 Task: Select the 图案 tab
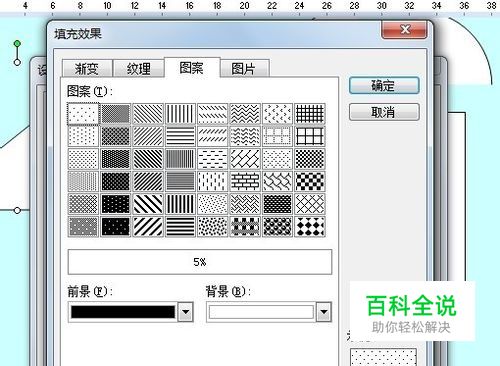pos(192,68)
